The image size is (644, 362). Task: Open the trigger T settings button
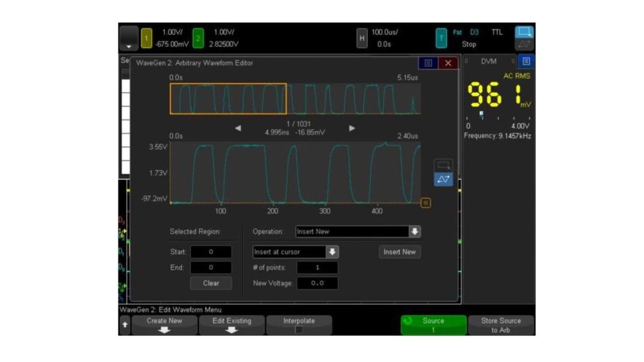[x=441, y=39]
